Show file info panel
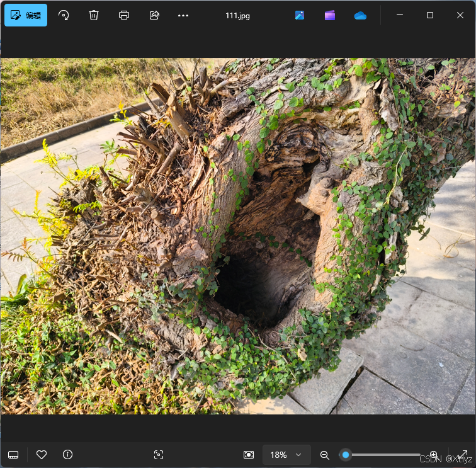The image size is (476, 468). [x=68, y=455]
